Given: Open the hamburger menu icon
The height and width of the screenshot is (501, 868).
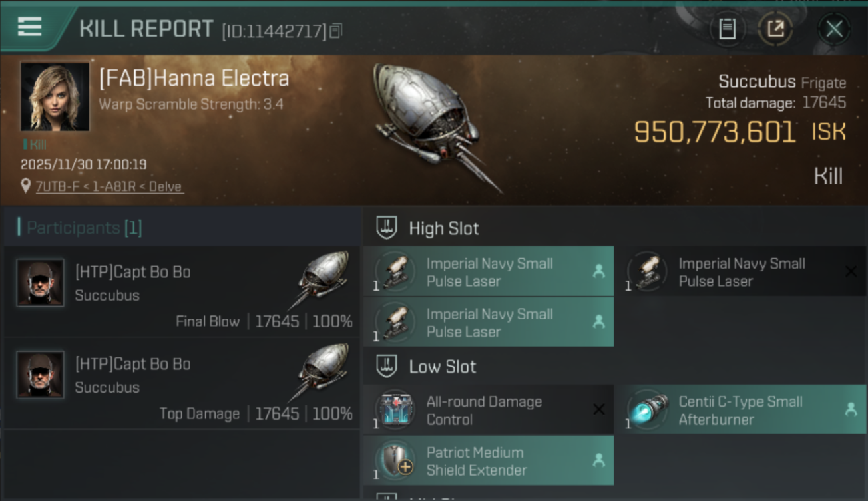Looking at the screenshot, I should [30, 27].
